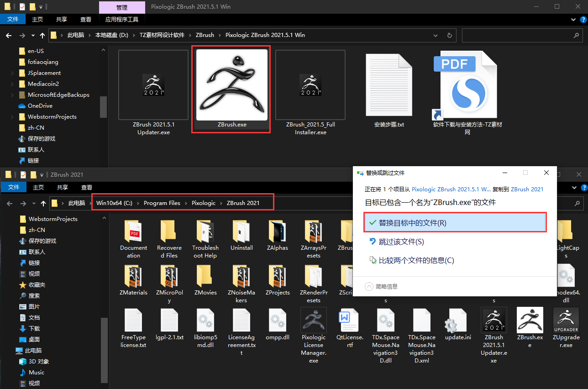
Task: Refresh the top window folder view
Action: 450,35
